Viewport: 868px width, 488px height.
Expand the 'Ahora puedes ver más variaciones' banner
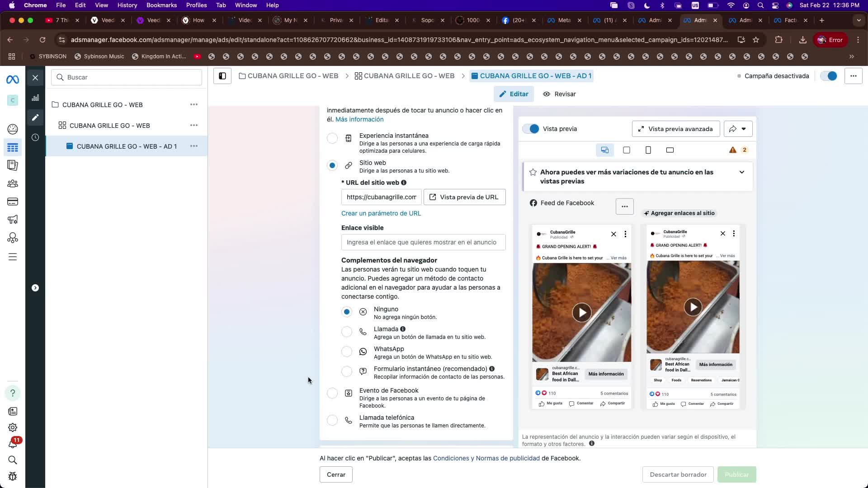[742, 172]
